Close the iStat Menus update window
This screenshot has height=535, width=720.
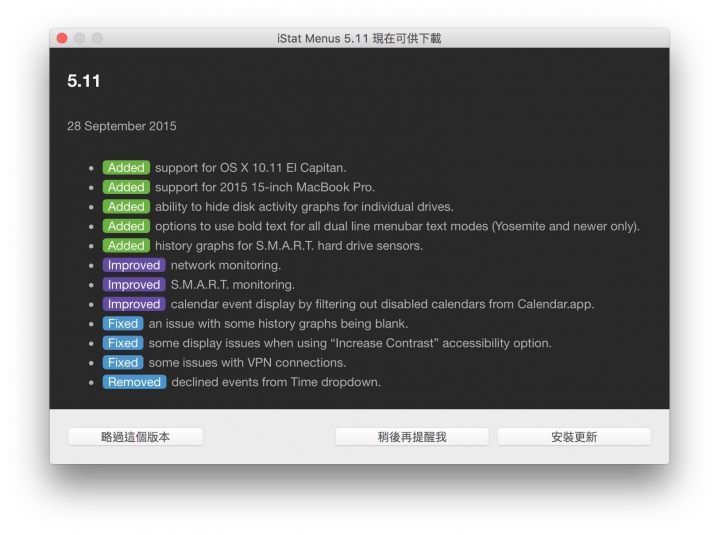(x=62, y=38)
